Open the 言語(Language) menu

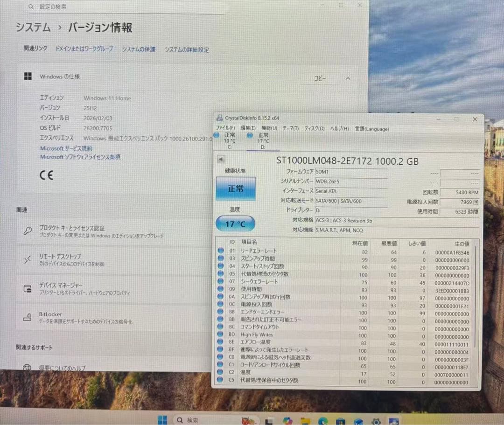tap(371, 129)
